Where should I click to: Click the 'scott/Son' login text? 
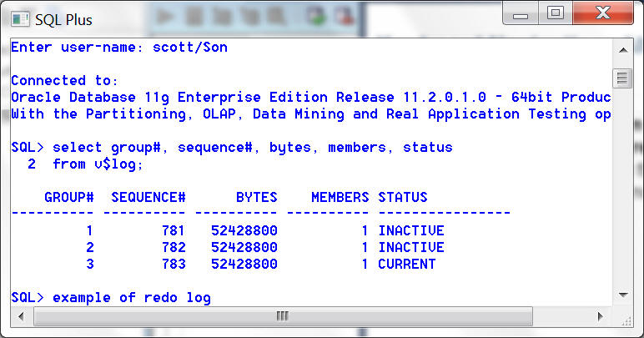click(x=189, y=48)
